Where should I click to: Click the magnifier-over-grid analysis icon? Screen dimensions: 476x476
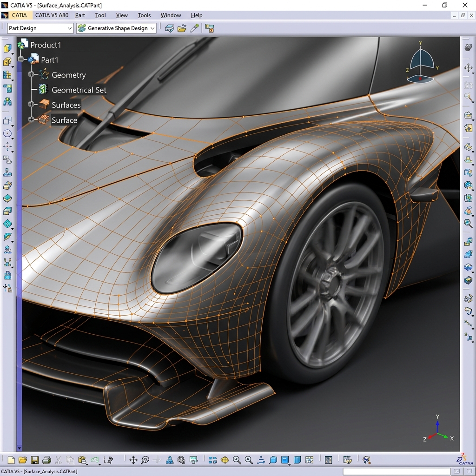pos(468,223)
